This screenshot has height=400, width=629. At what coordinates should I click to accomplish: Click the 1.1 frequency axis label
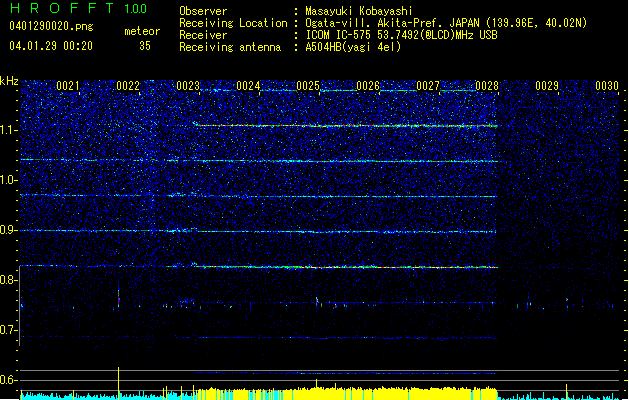point(9,130)
